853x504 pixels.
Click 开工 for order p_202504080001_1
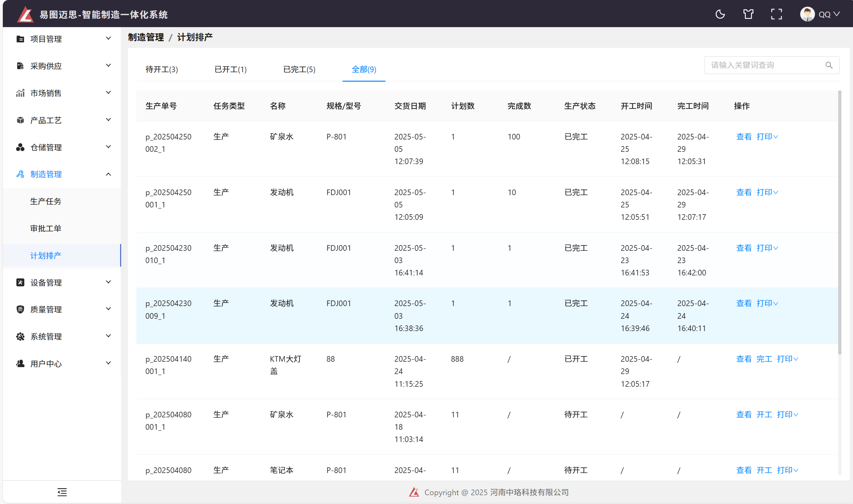coord(764,415)
